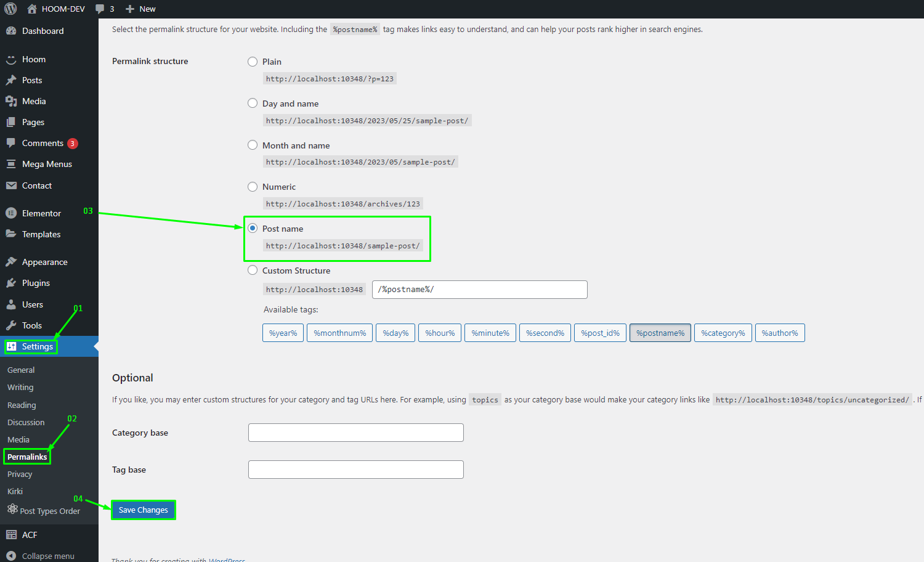This screenshot has height=562, width=924.
Task: Open Elementor via its sidebar icon
Action: [x=11, y=213]
